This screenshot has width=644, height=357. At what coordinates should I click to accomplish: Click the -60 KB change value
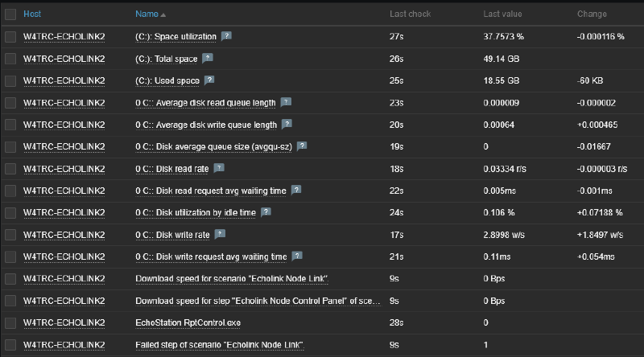pyautogui.click(x=590, y=81)
